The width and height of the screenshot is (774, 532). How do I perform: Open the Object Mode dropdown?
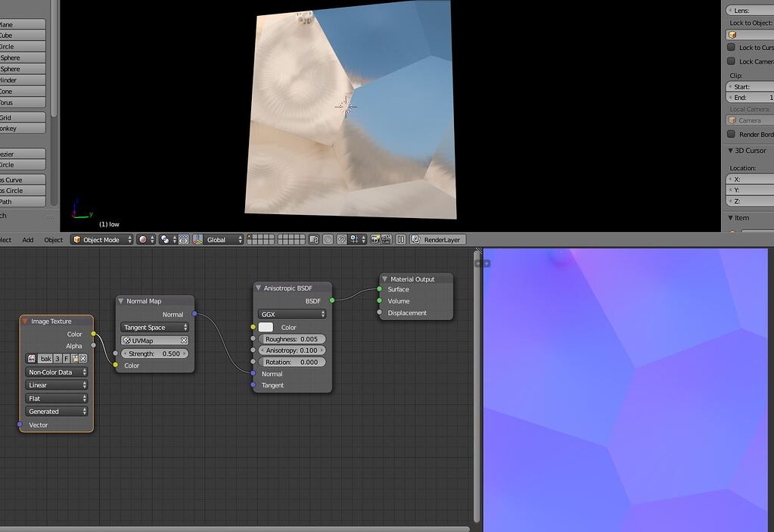[101, 239]
